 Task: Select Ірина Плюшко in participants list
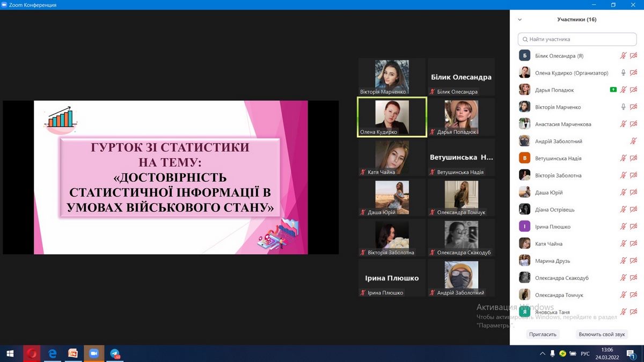[x=553, y=227]
